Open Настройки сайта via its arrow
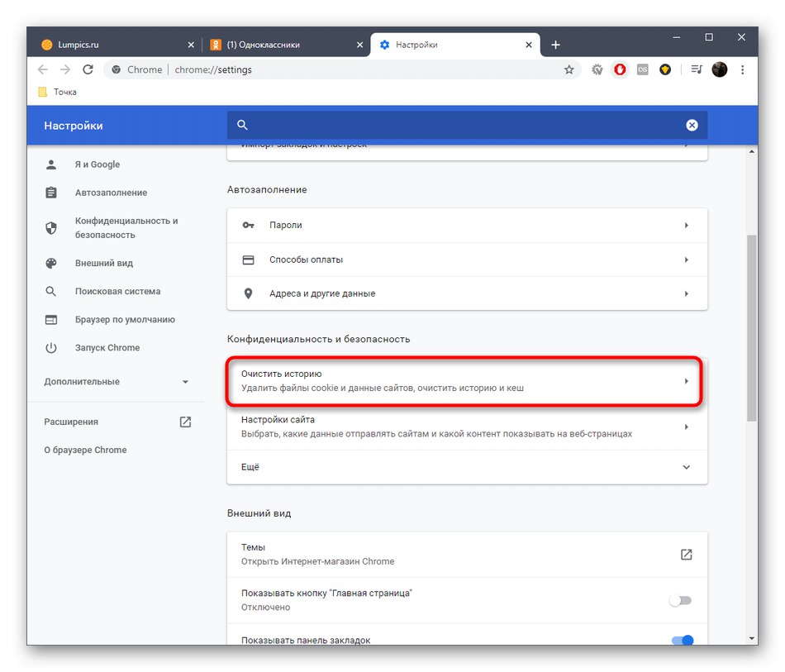Screen dimensions: 785x672 coord(687,427)
